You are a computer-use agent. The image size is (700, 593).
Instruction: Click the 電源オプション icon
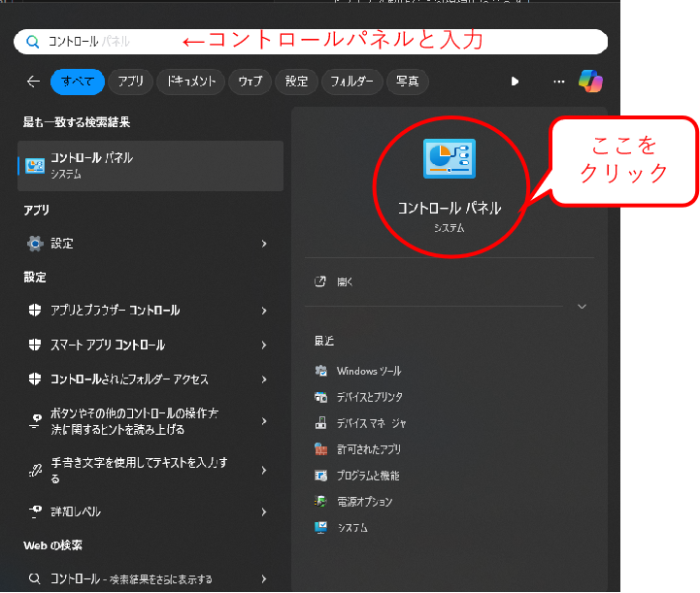coord(321,501)
